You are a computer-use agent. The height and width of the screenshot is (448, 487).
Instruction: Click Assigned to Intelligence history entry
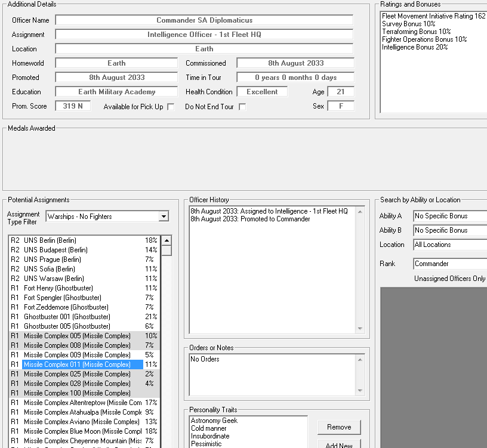pos(269,211)
